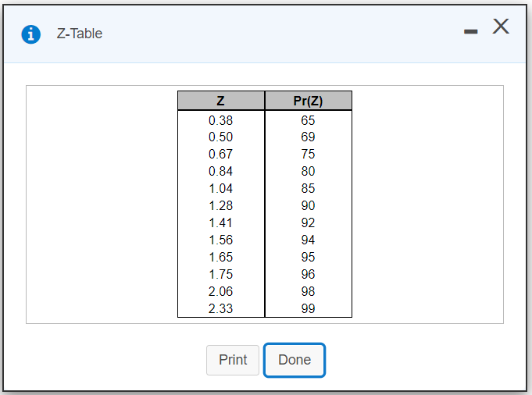This screenshot has width=532, height=395.
Task: Click the Z value 2.06
Action: 220,292
